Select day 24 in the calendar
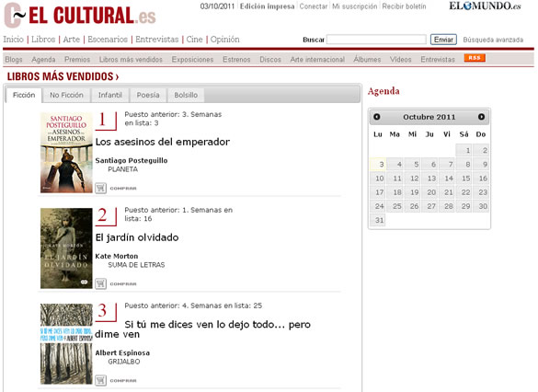 [378, 206]
